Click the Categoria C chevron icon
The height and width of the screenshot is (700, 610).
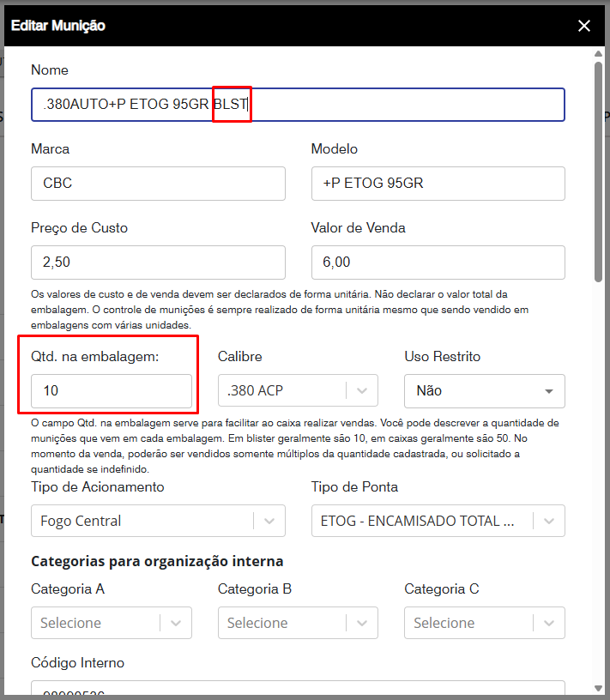(x=549, y=623)
